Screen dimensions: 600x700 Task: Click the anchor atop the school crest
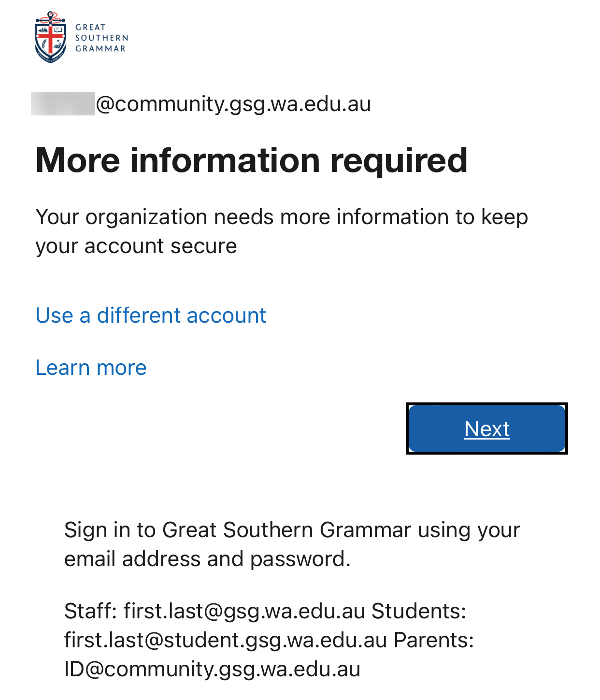pos(51,17)
